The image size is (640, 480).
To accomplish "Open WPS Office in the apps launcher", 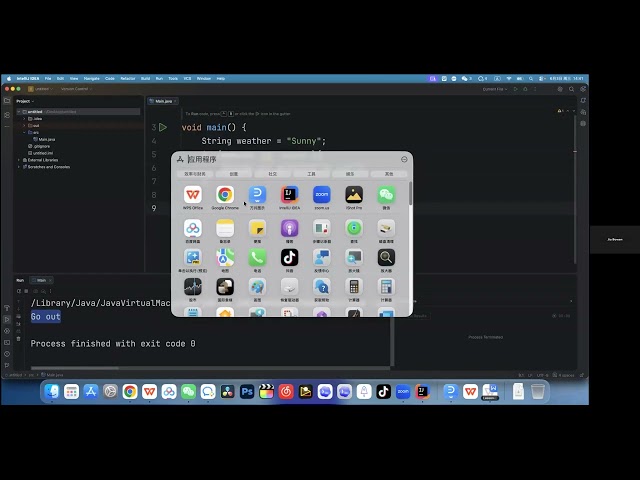I will [x=193, y=195].
